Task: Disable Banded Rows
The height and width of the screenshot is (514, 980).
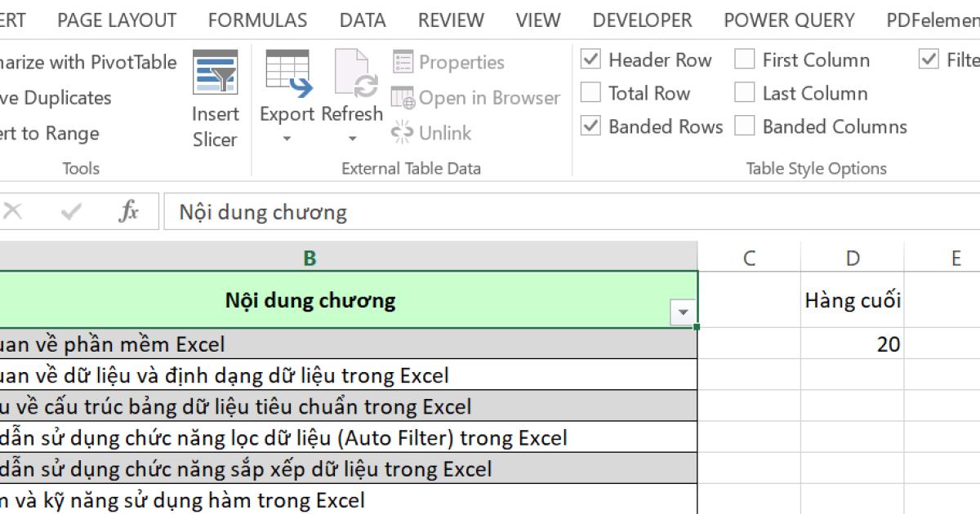Action: click(590, 126)
